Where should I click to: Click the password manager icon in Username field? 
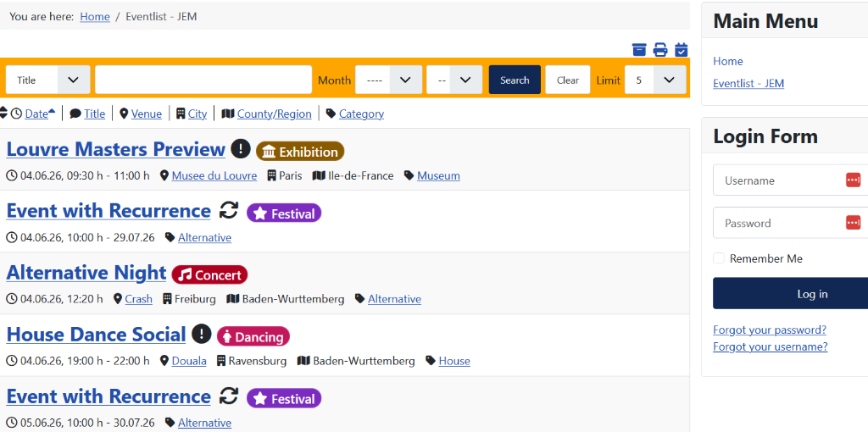[x=853, y=180]
